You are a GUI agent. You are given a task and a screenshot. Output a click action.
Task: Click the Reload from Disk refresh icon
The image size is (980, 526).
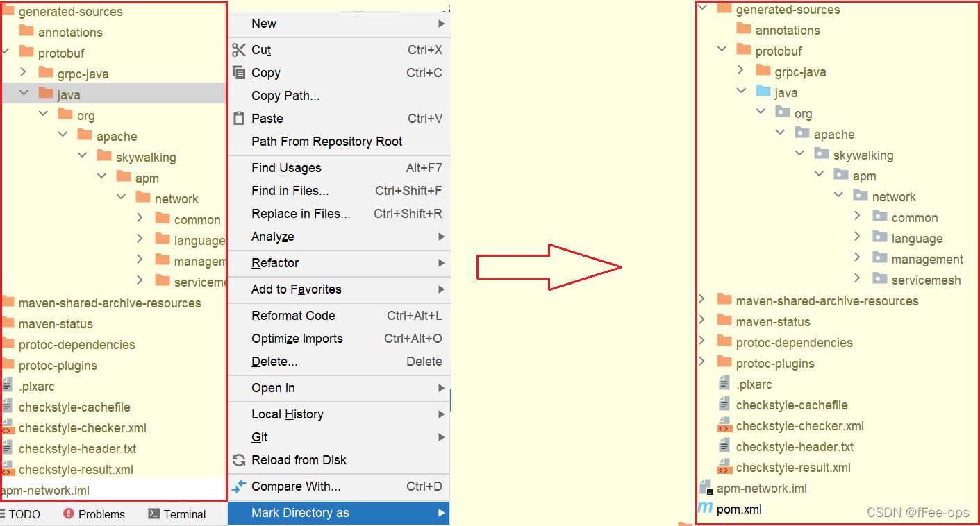point(239,460)
